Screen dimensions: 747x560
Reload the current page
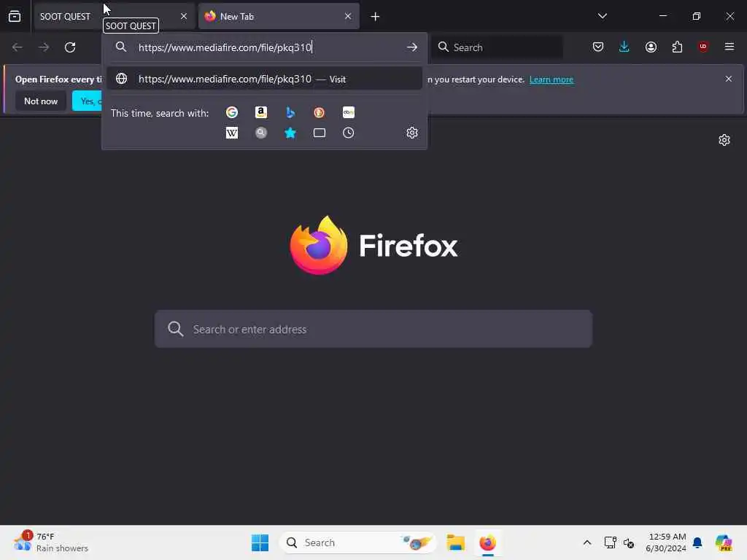[70, 47]
